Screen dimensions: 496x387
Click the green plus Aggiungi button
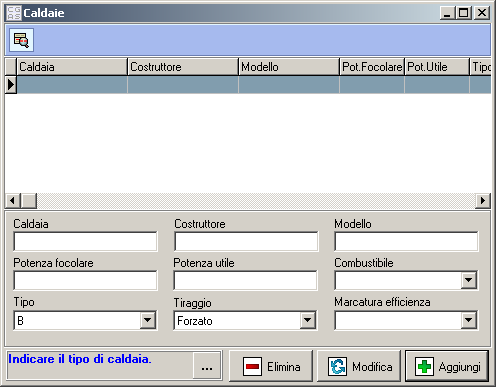coord(447,366)
